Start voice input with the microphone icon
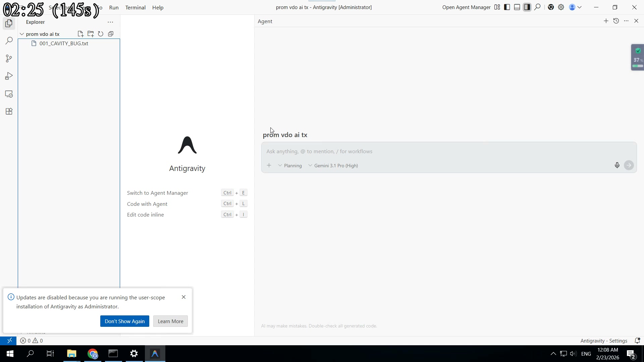Screen dimensions: 644x362 617,165
